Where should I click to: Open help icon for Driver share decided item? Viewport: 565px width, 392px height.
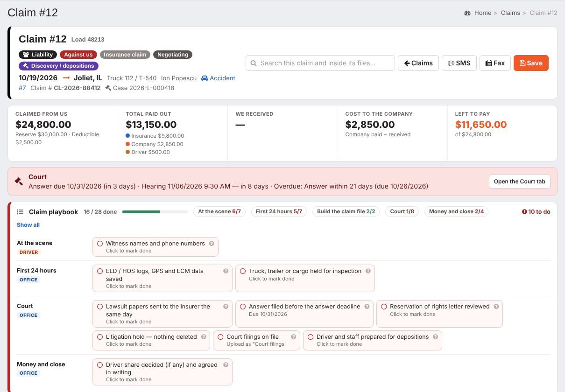(x=226, y=365)
